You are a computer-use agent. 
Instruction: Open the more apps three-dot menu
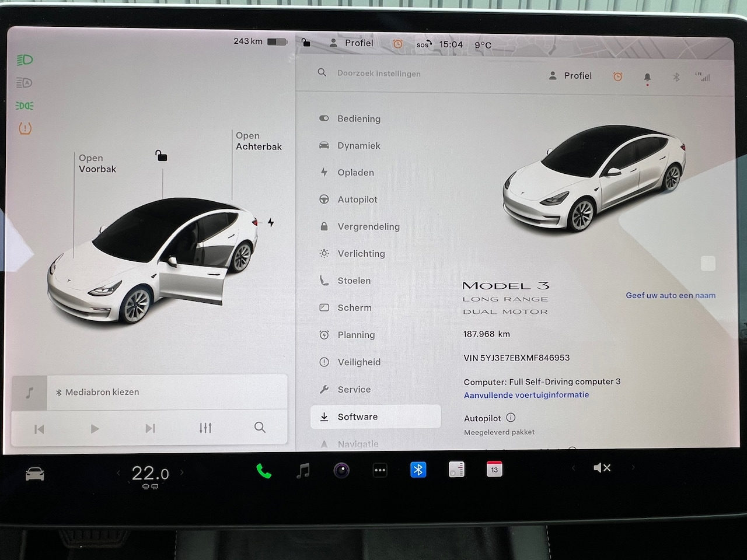(380, 470)
